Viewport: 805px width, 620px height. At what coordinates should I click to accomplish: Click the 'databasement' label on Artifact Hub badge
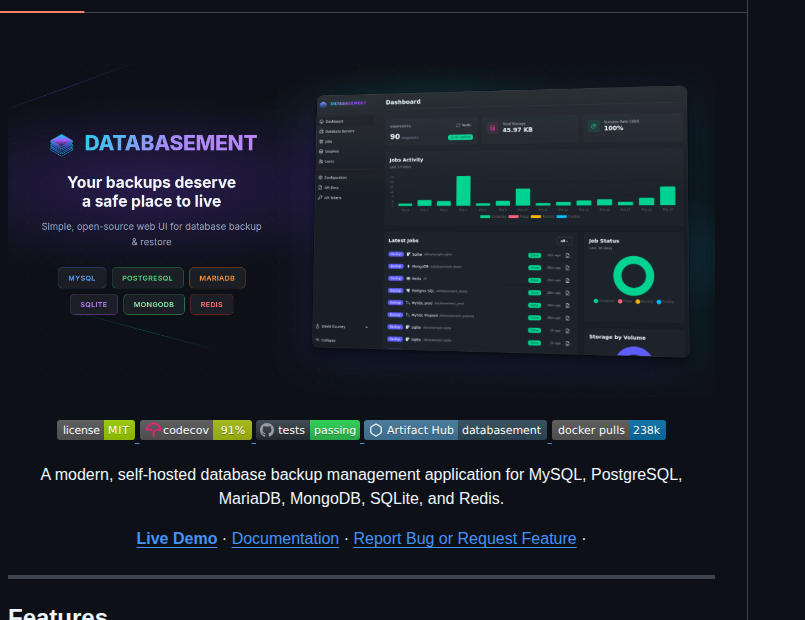tap(502, 430)
